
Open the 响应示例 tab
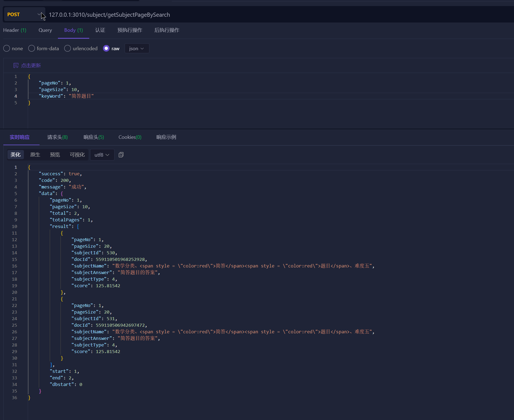[x=166, y=137]
